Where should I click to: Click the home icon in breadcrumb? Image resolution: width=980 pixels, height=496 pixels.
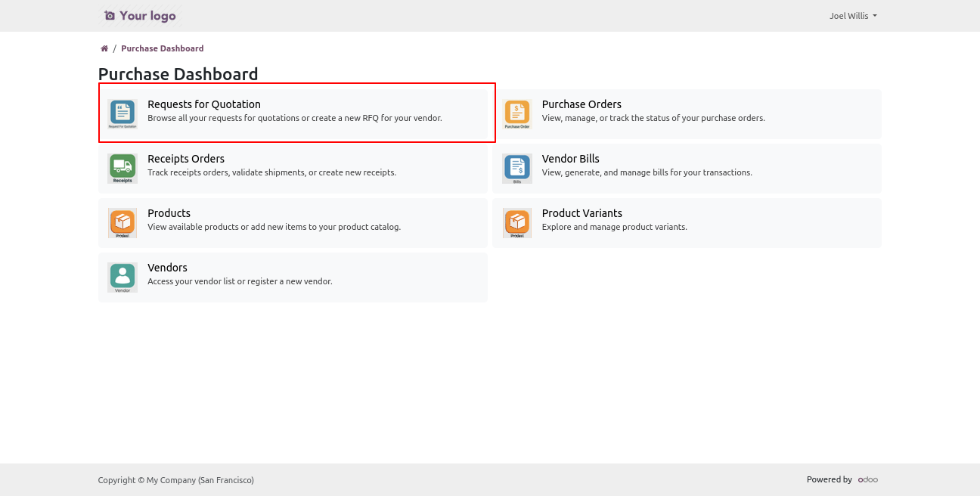104,48
